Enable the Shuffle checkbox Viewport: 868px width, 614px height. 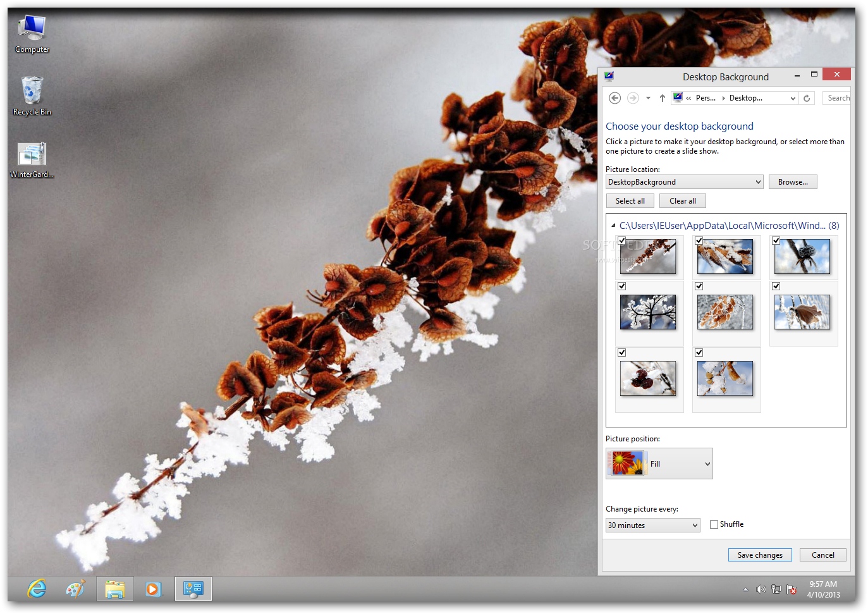pos(714,524)
